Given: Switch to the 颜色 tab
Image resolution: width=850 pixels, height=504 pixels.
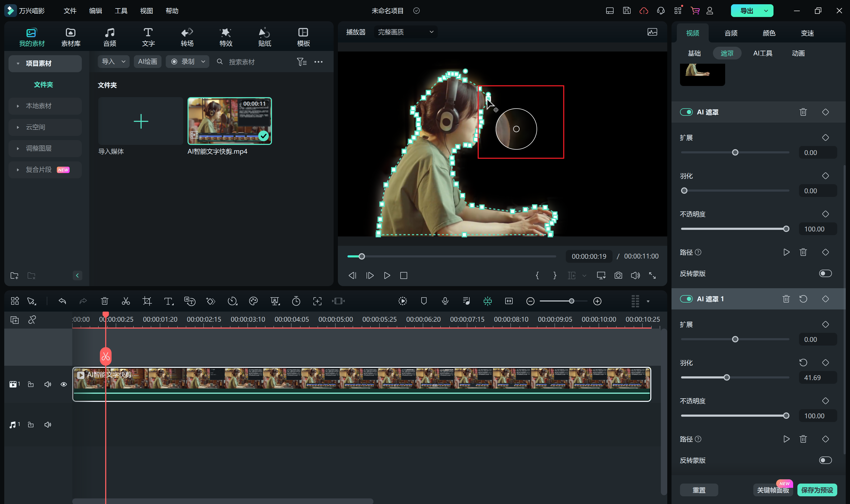Looking at the screenshot, I should click(x=769, y=33).
